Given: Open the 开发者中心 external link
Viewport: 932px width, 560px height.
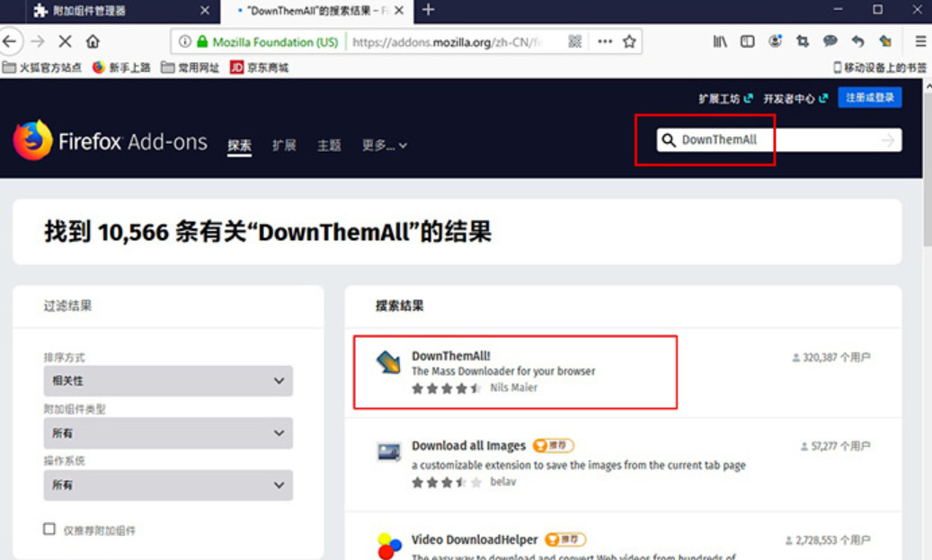Looking at the screenshot, I should click(x=795, y=98).
